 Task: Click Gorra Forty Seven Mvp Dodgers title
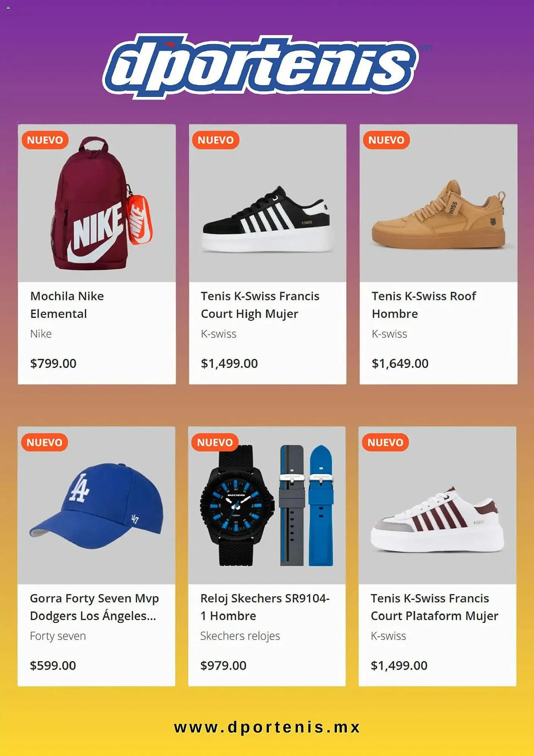pos(94,607)
